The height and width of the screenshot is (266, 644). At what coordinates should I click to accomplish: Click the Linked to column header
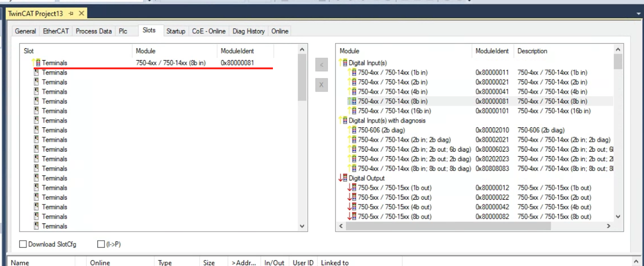pos(335,262)
